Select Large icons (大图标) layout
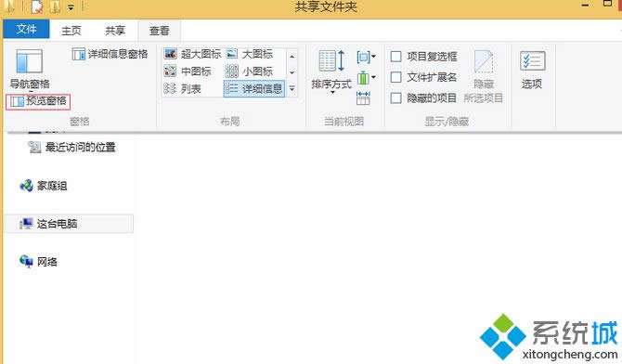The width and height of the screenshot is (622, 364). click(250, 54)
